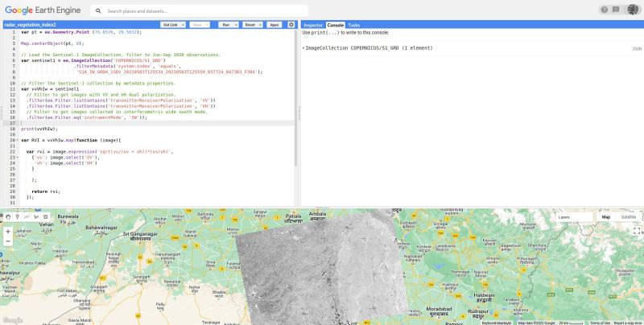Click the 'return rvi;' code line
The image size is (644, 325).
[x=46, y=191]
